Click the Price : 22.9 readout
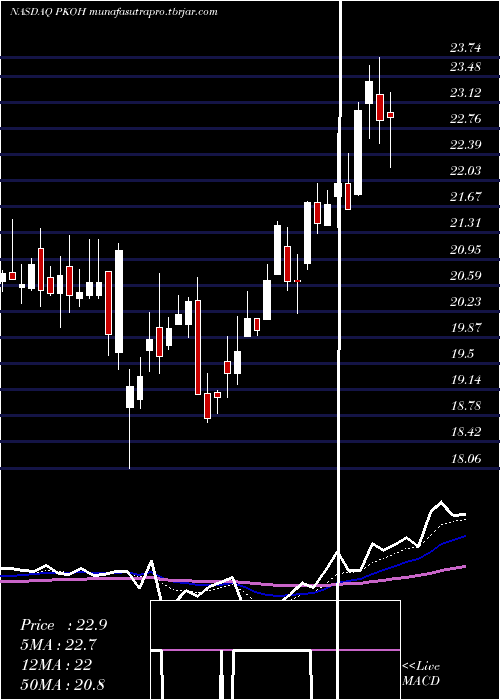 click(x=63, y=625)
